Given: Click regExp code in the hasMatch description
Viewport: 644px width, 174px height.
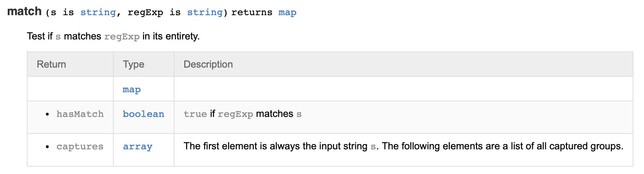Looking at the screenshot, I should 235,114.
